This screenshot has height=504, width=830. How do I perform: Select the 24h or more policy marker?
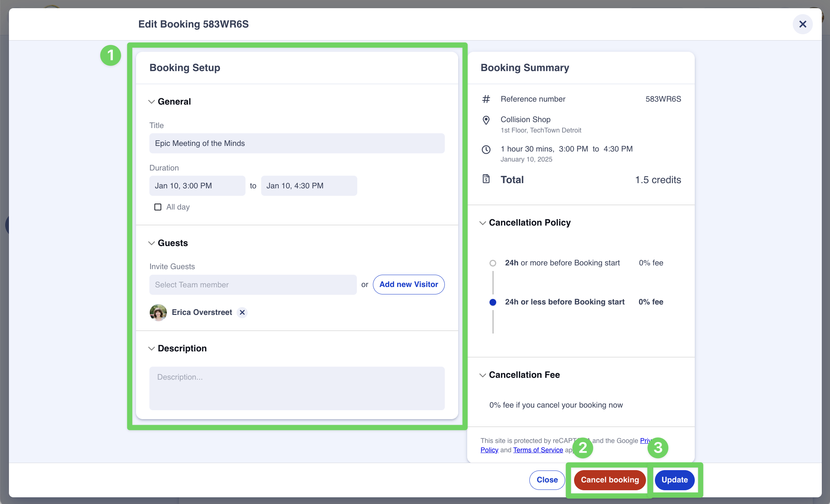click(x=492, y=263)
